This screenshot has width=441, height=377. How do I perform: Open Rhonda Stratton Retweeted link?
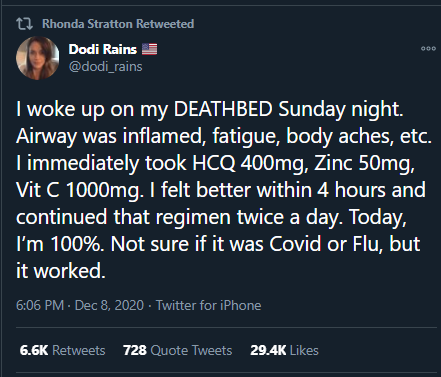[x=118, y=24]
